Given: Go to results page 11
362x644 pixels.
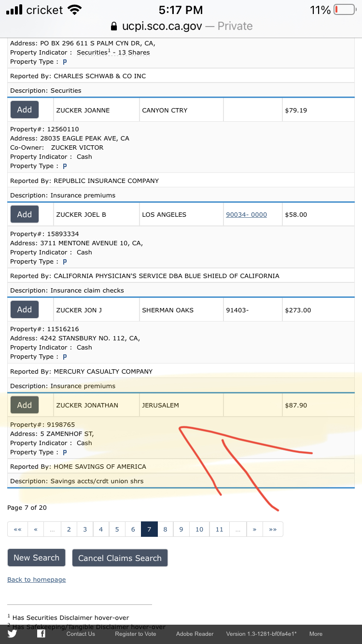Looking at the screenshot, I should pyautogui.click(x=220, y=529).
